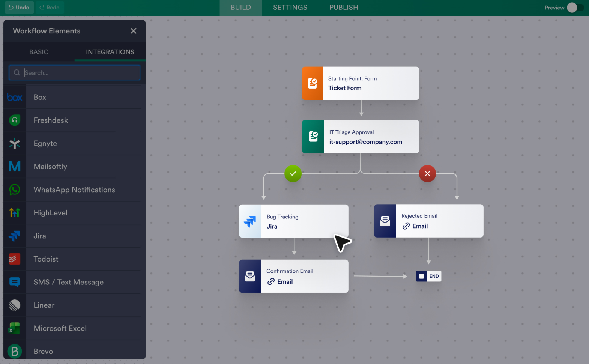Select the Ticket Form node title
The height and width of the screenshot is (364, 589).
[x=345, y=88]
